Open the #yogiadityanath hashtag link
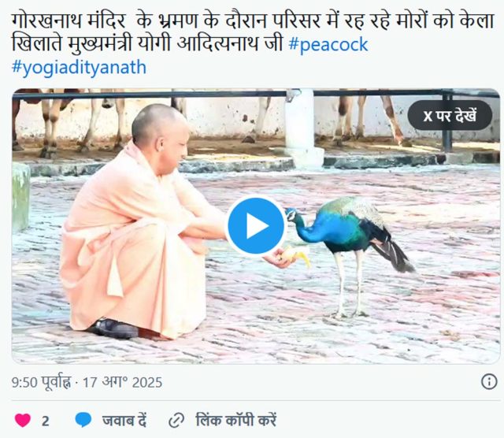This screenshot has height=438, width=504. click(x=79, y=67)
